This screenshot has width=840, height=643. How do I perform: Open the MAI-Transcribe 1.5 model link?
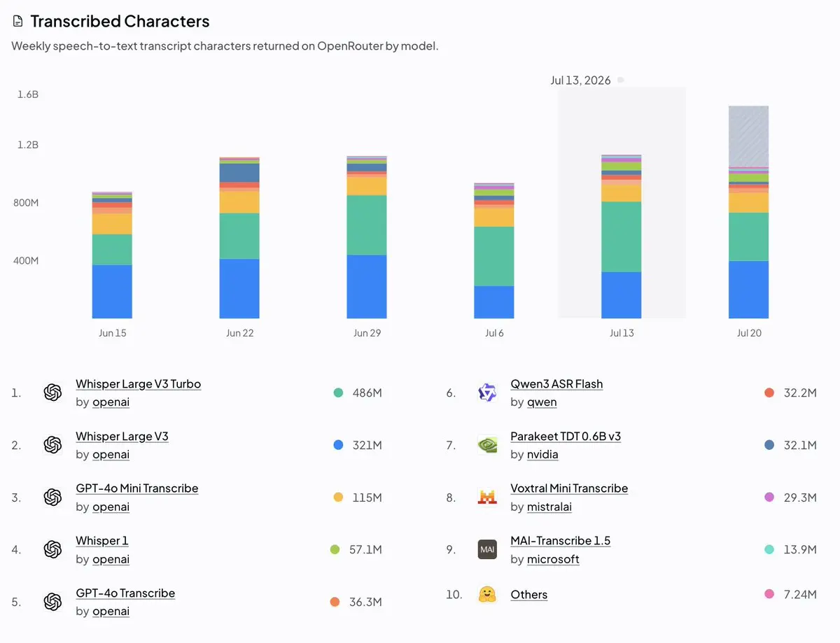click(561, 541)
